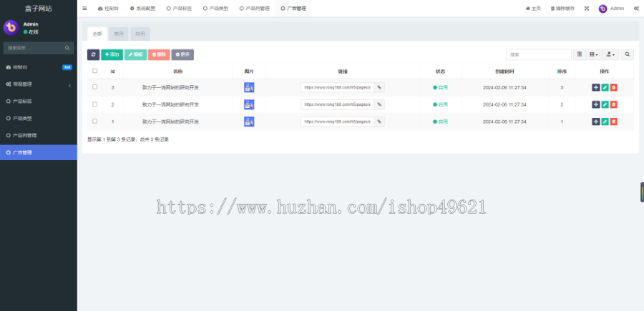Click the link icon in row Id 1
This screenshot has height=311, width=644.
[x=379, y=122]
